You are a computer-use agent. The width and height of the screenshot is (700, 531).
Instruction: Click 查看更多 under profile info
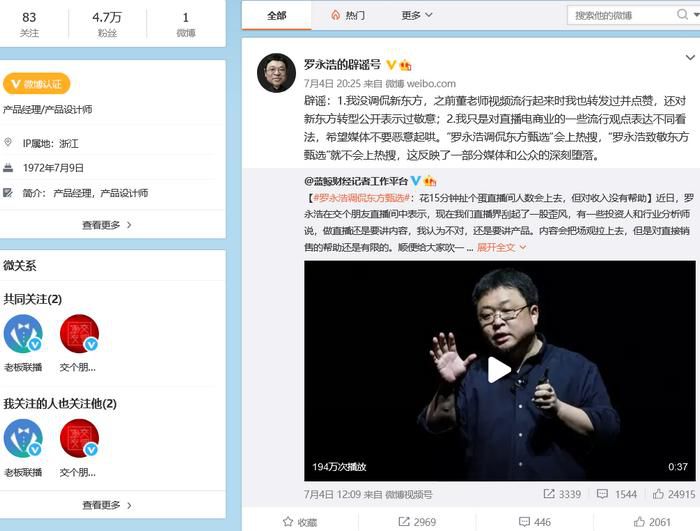tap(107, 225)
